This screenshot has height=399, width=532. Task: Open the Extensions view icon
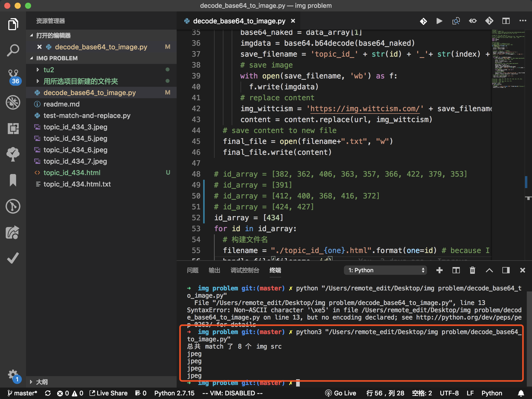coord(13,128)
